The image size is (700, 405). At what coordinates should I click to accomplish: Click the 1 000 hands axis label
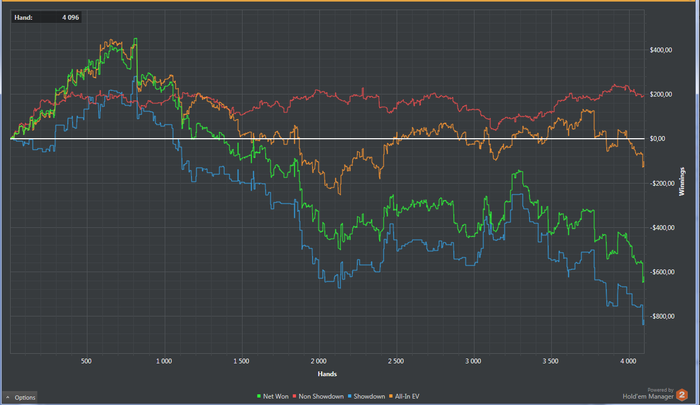point(164,361)
